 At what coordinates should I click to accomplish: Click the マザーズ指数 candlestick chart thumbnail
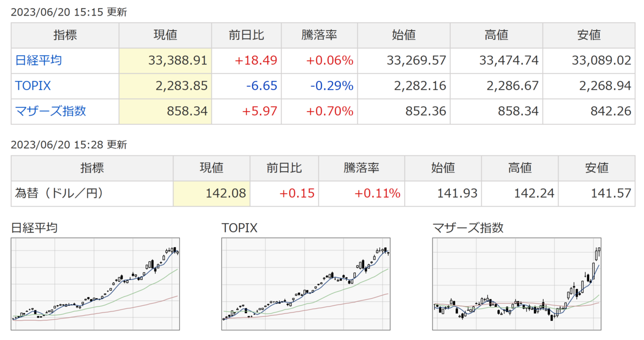pos(516,284)
